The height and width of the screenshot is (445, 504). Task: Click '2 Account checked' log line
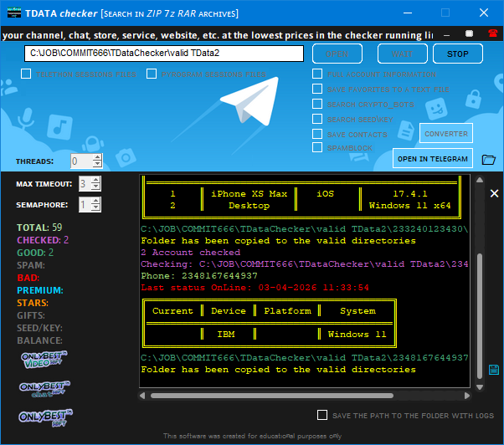(190, 253)
